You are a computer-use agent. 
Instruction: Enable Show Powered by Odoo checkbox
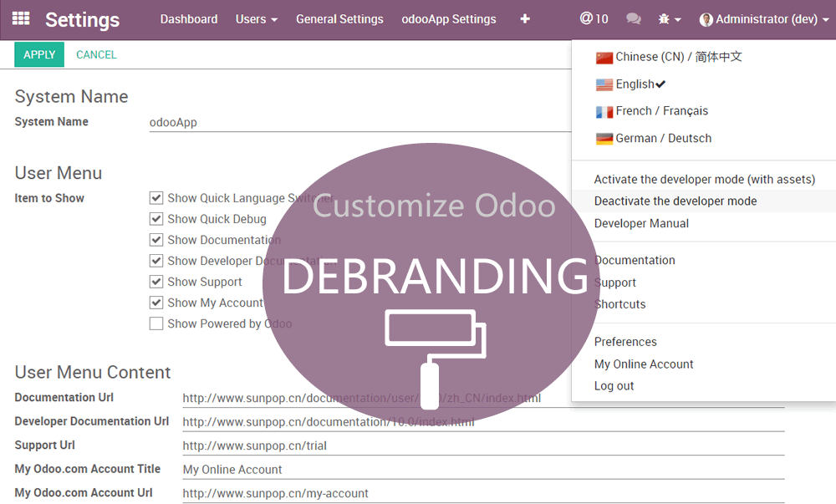point(156,324)
